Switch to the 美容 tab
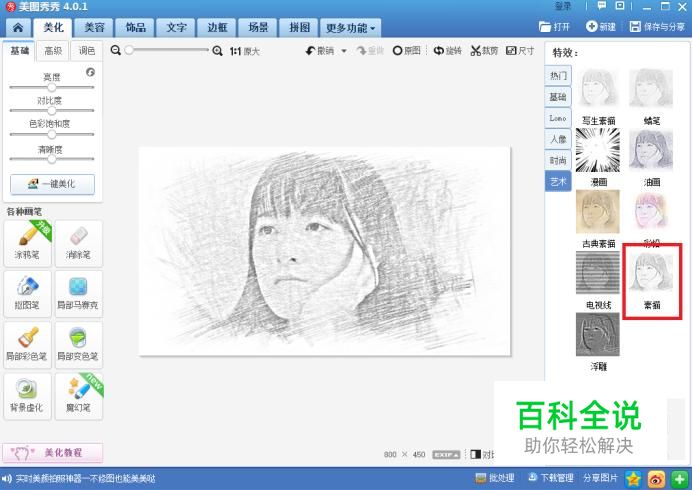The width and height of the screenshot is (692, 490). click(x=94, y=28)
